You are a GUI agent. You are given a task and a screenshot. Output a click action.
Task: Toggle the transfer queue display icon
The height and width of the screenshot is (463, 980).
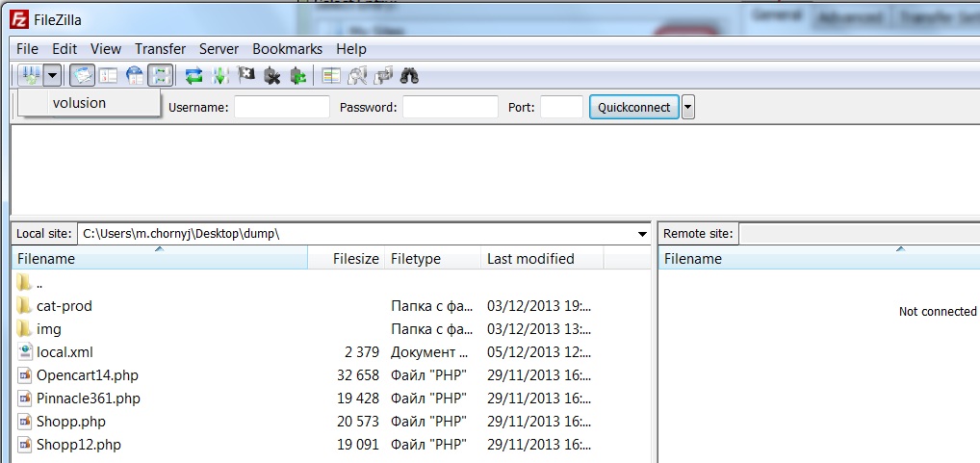pos(161,76)
